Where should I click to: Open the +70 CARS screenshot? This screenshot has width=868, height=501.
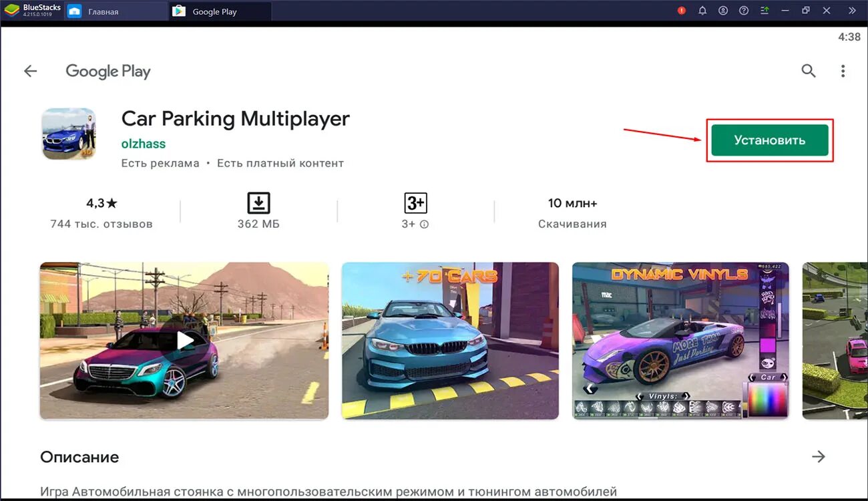[450, 341]
